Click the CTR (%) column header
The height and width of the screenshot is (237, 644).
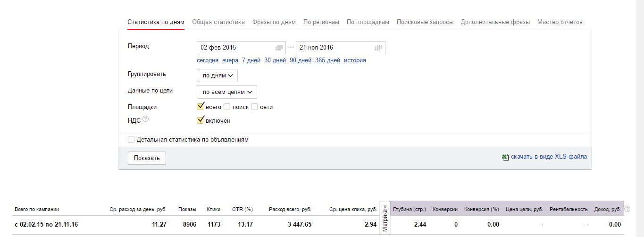click(243, 209)
